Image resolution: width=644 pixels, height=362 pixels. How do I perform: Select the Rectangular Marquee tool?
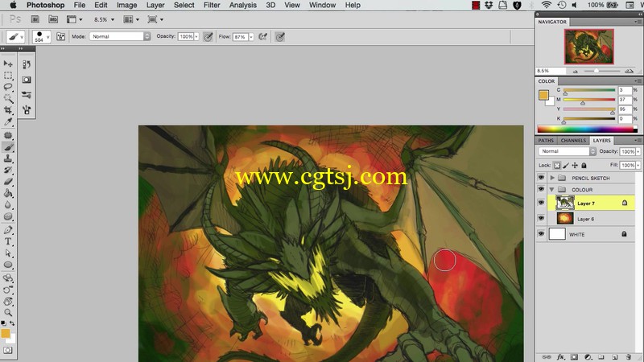(x=8, y=76)
